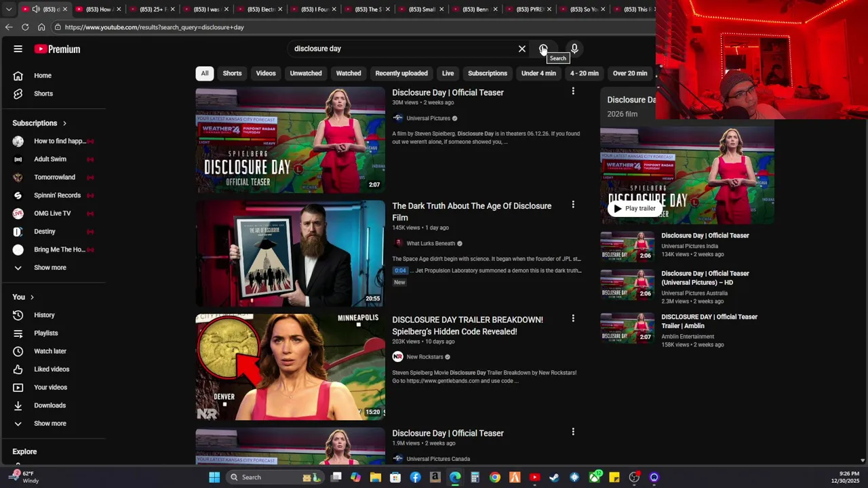Open Amazon app from the taskbar
The width and height of the screenshot is (868, 488).
tap(435, 477)
